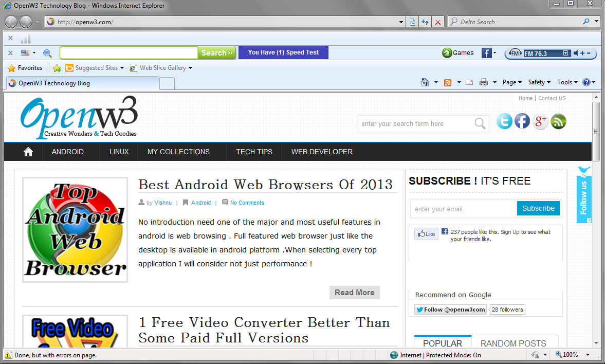Open the Games toolbar button
This screenshot has height=364, width=605.
tap(458, 53)
